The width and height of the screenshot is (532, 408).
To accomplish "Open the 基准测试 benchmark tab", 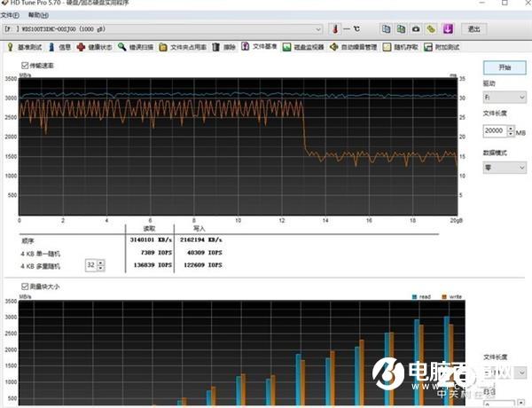I will click(25, 47).
